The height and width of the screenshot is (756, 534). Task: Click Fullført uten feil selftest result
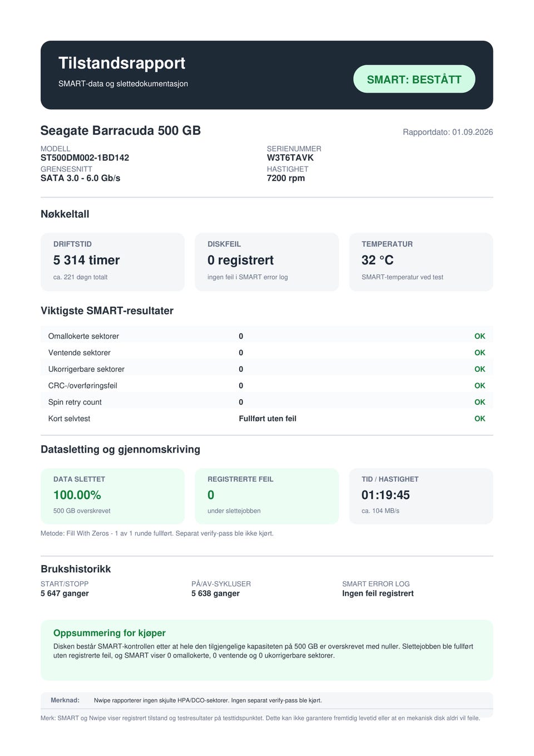click(x=268, y=419)
